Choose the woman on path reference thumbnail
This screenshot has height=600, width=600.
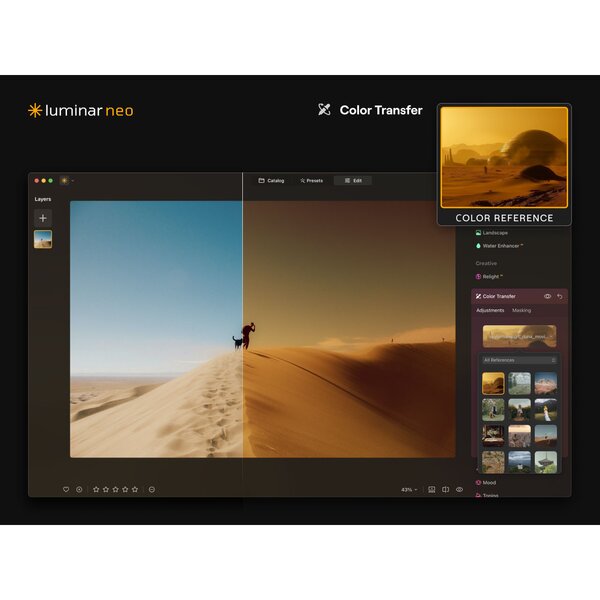pos(519,410)
